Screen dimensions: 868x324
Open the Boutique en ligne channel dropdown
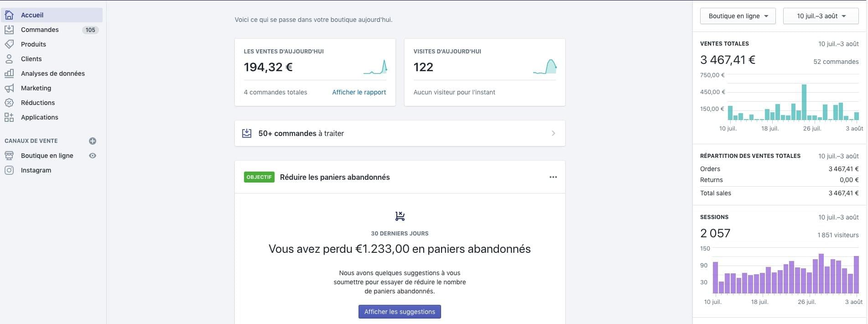[x=738, y=16]
